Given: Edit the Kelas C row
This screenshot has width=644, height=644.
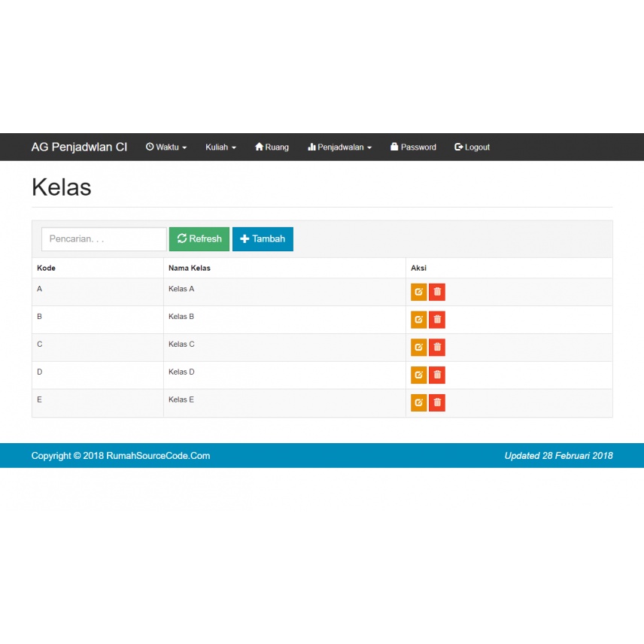Looking at the screenshot, I should [x=418, y=348].
